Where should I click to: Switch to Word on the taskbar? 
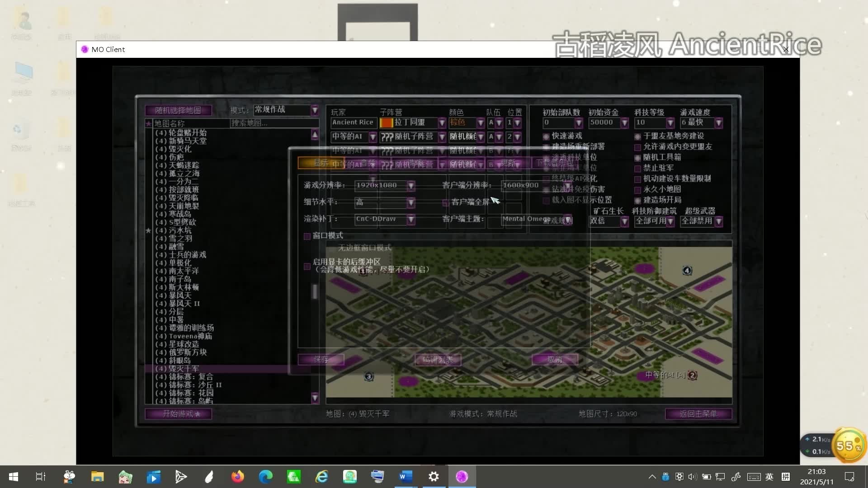pos(406,477)
